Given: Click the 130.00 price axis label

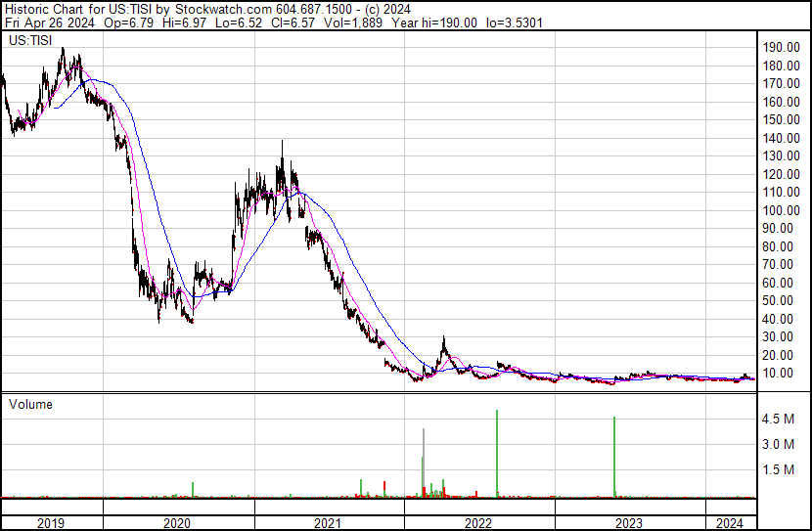Looking at the screenshot, I should click(782, 155).
